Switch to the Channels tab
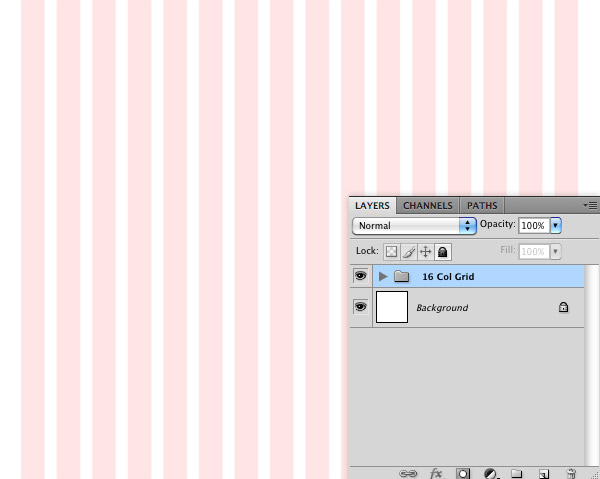The image size is (600, 479). [x=428, y=205]
